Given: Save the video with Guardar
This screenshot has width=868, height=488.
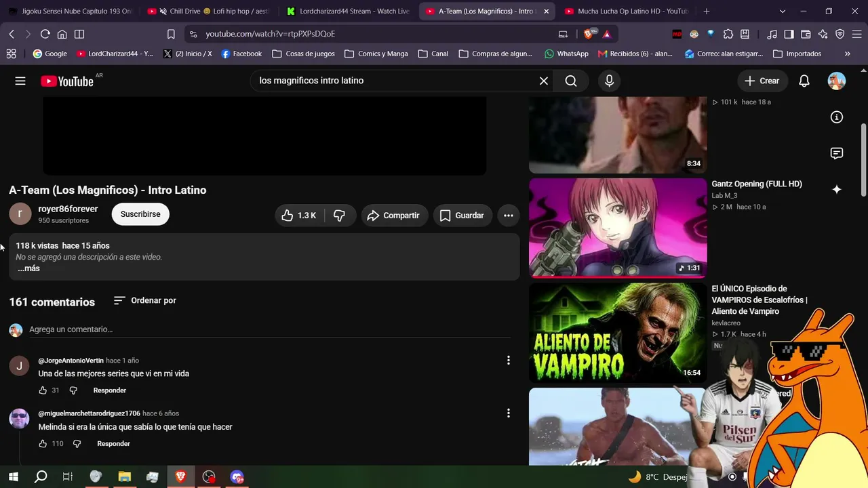Looking at the screenshot, I should point(462,216).
